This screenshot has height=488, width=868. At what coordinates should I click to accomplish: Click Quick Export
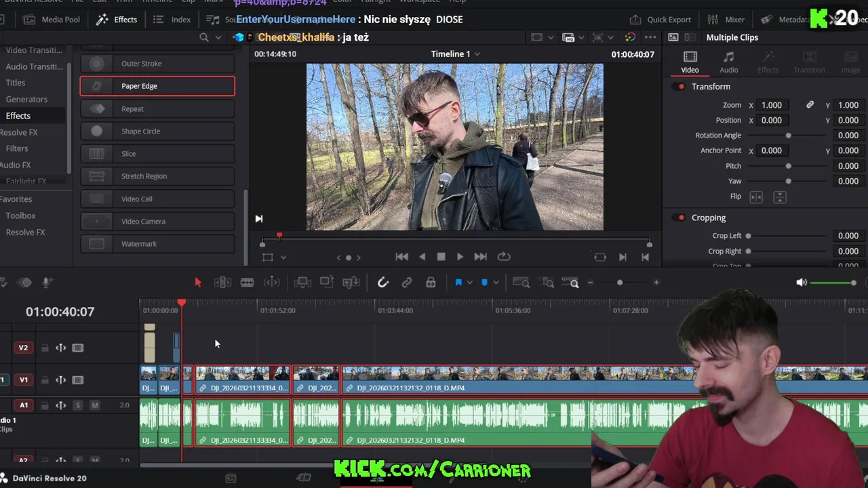point(660,20)
